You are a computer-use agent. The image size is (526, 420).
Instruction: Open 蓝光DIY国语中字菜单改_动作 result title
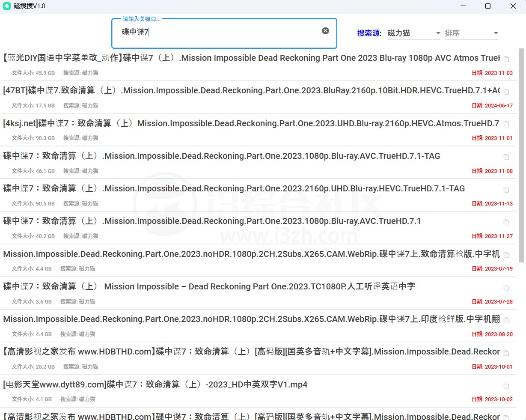[251, 58]
